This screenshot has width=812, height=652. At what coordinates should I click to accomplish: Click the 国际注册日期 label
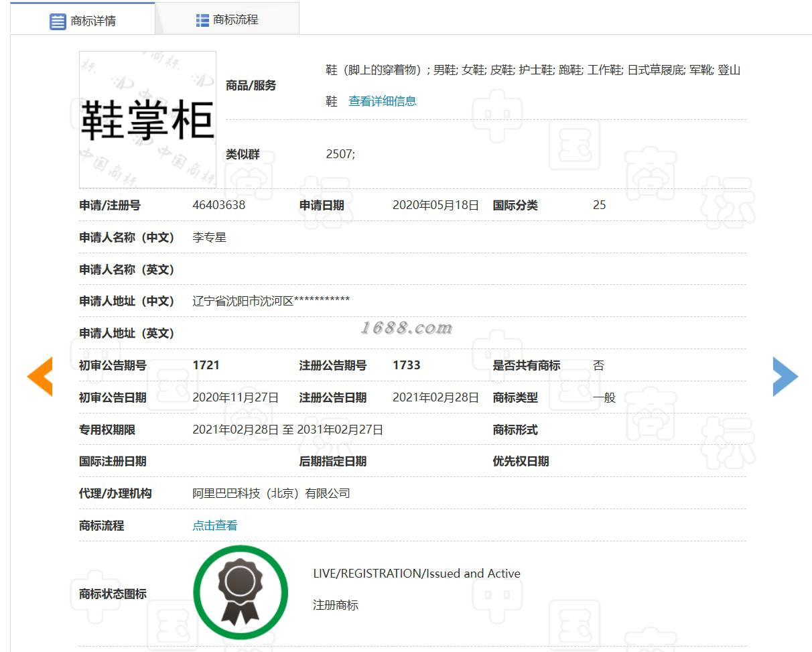click(113, 461)
